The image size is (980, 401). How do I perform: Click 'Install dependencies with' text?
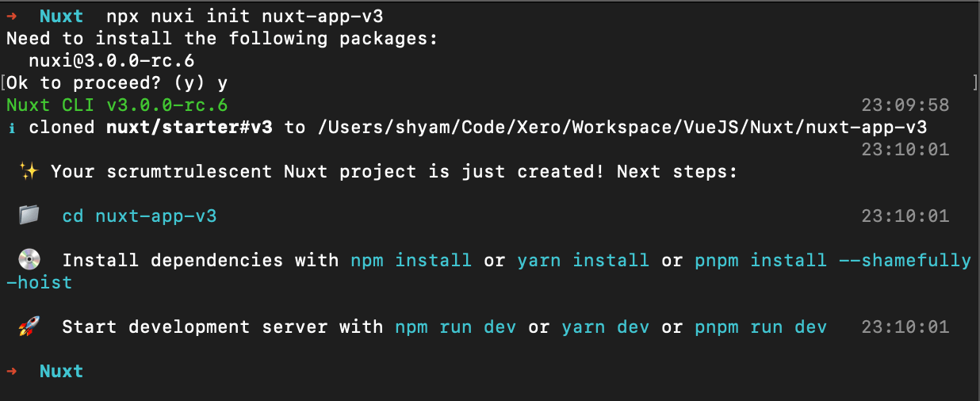tap(201, 260)
